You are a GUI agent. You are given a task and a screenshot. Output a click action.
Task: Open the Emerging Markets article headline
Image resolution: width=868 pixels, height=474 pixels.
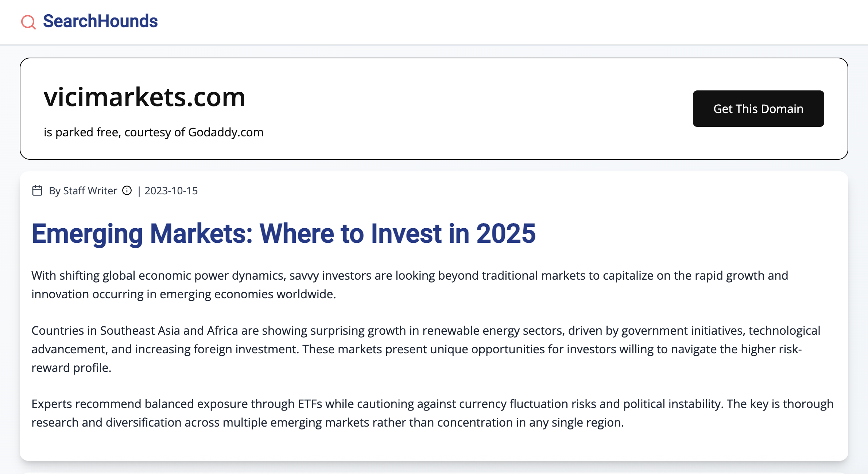[x=283, y=234]
